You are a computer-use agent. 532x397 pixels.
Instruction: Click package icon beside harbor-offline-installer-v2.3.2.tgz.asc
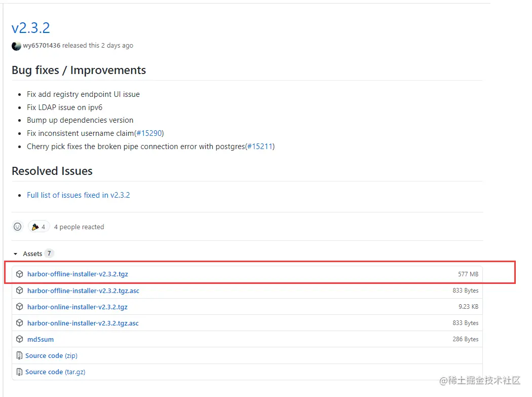20,291
